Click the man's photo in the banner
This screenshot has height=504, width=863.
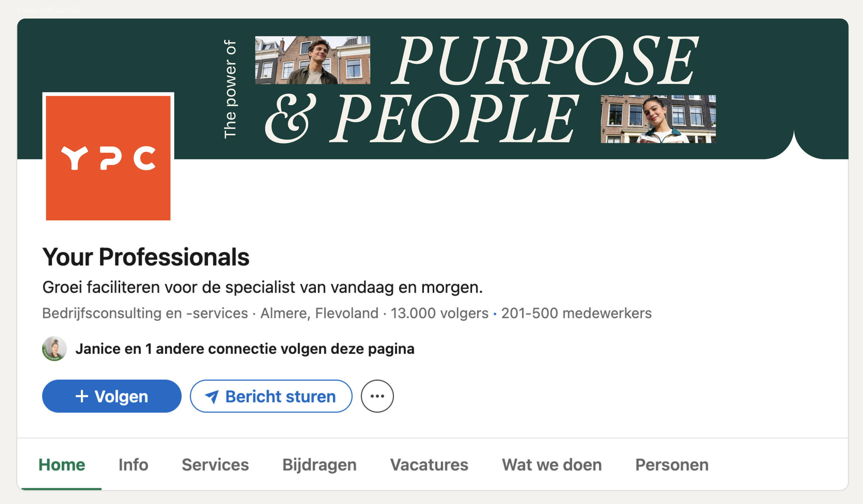tap(312, 60)
